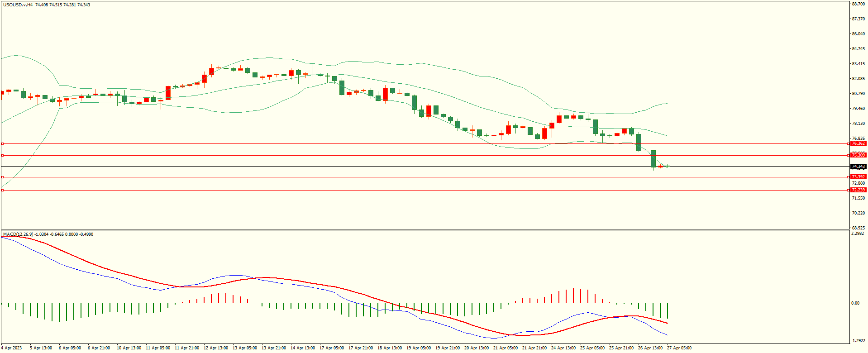Click left handle of the 75.309 line
The image size is (868, 353).
click(x=2, y=155)
